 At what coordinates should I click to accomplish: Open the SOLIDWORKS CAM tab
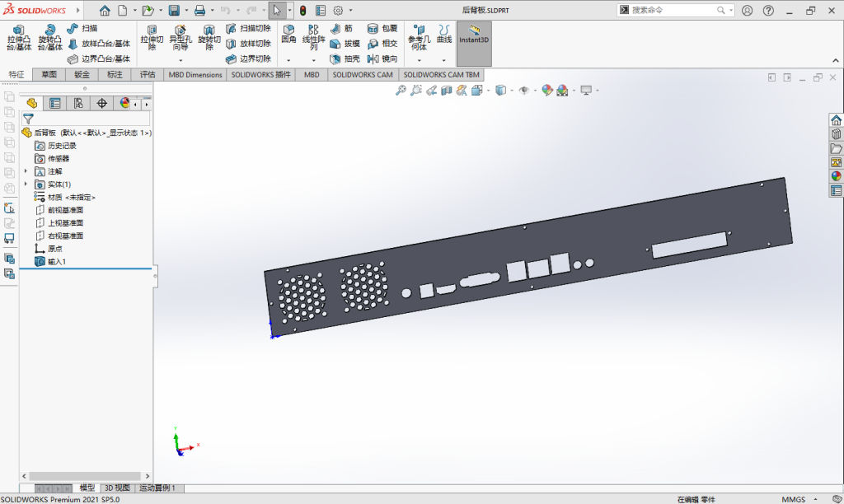point(363,74)
